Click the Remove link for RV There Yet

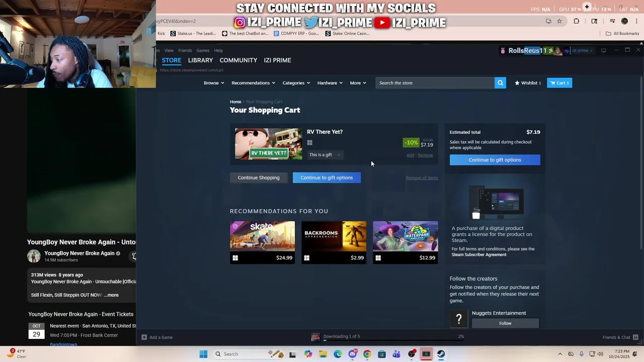(425, 155)
